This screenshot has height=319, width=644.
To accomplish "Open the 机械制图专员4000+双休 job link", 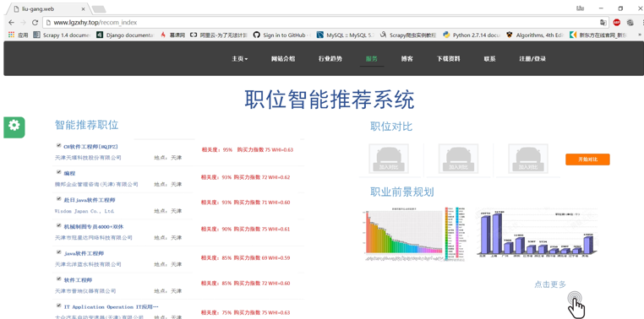I will click(x=94, y=227).
